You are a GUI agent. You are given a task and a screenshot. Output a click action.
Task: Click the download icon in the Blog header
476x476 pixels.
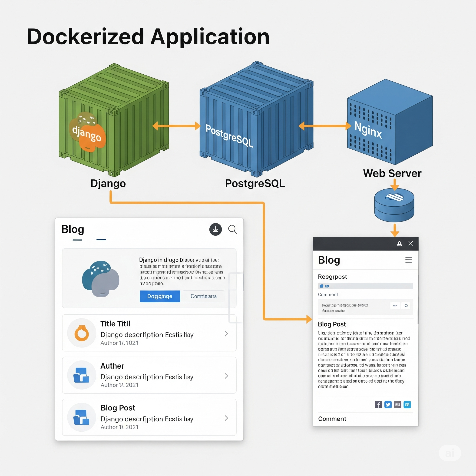point(215,229)
